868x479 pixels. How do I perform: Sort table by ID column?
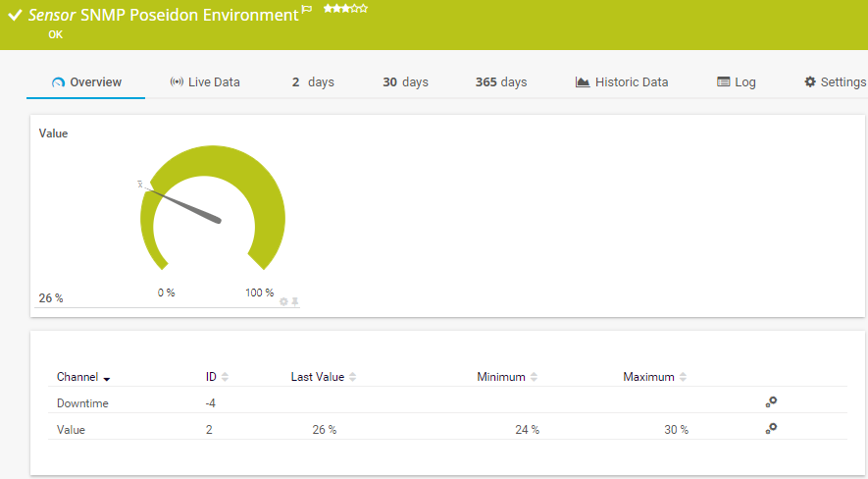click(x=216, y=377)
